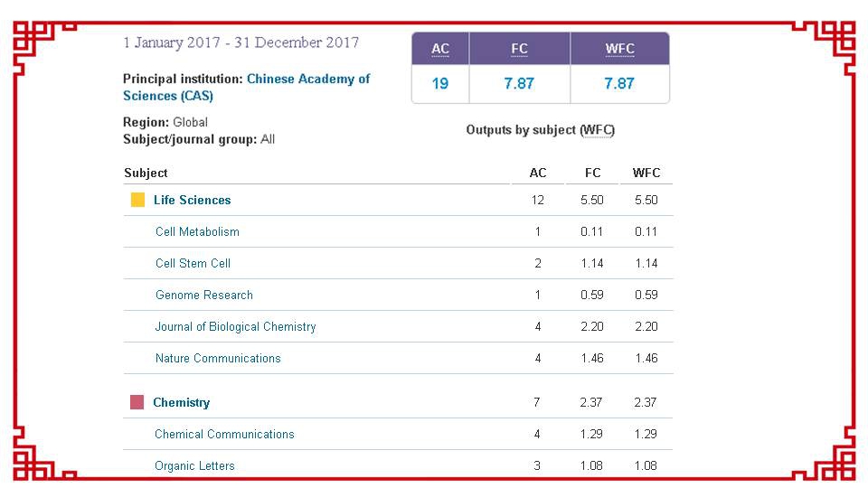Click the WFC link in Outputs by subject
868x488 pixels.
(x=598, y=130)
